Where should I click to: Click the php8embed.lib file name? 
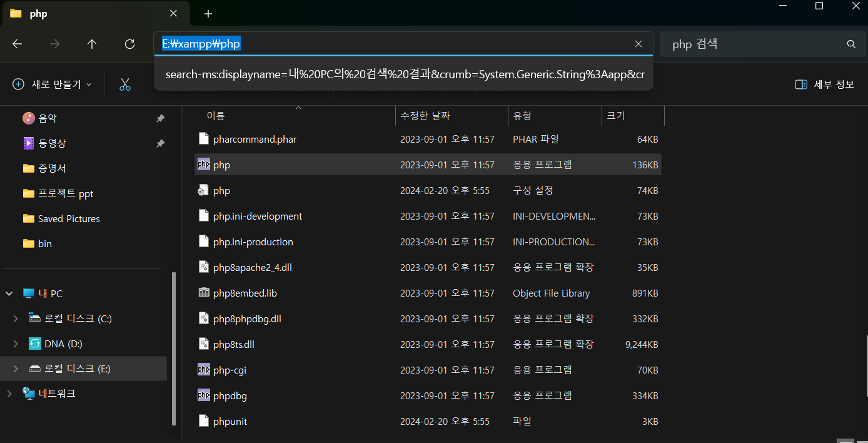click(x=245, y=293)
